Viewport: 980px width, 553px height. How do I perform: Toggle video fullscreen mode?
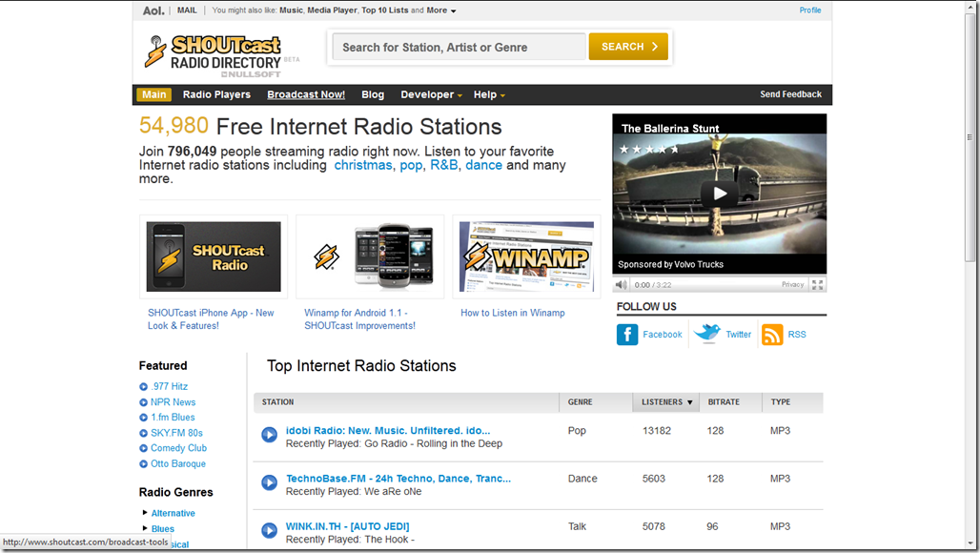point(817,284)
